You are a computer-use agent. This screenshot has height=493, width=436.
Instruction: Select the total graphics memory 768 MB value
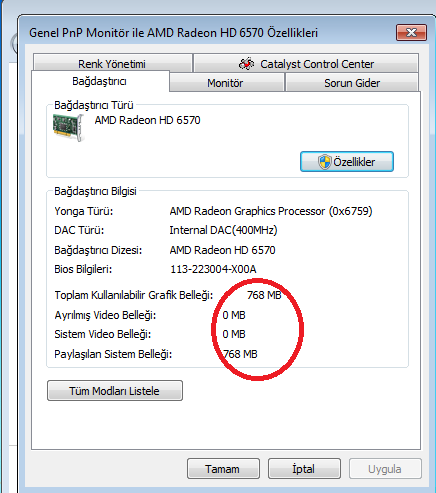(x=264, y=295)
